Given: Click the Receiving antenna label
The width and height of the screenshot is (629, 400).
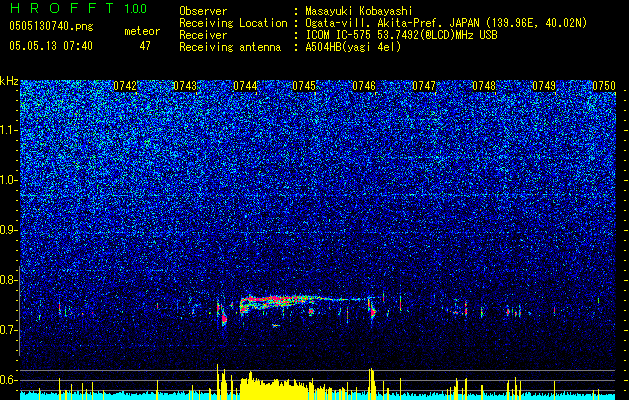Looking at the screenshot, I should tap(230, 47).
